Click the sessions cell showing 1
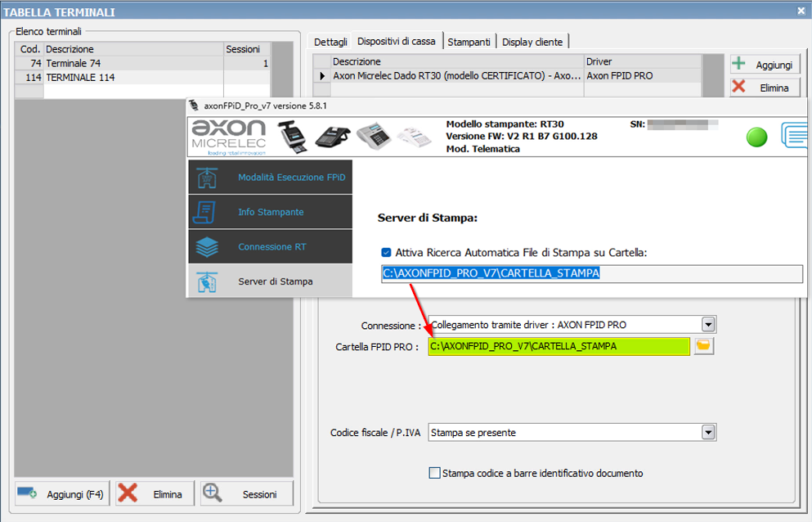Image resolution: width=812 pixels, height=522 pixels. (246, 63)
